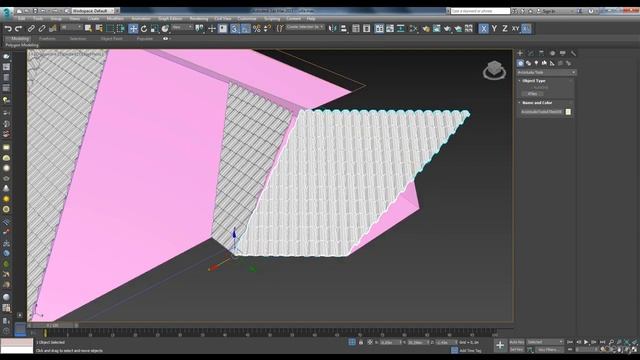Open the Help menu
The image size is (640, 360).
(311, 19)
